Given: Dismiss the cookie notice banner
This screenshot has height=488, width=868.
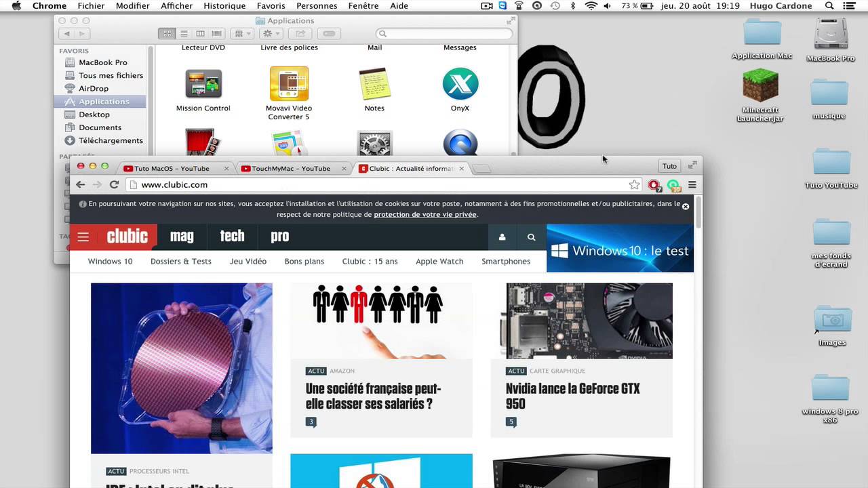Looking at the screenshot, I should 686,206.
